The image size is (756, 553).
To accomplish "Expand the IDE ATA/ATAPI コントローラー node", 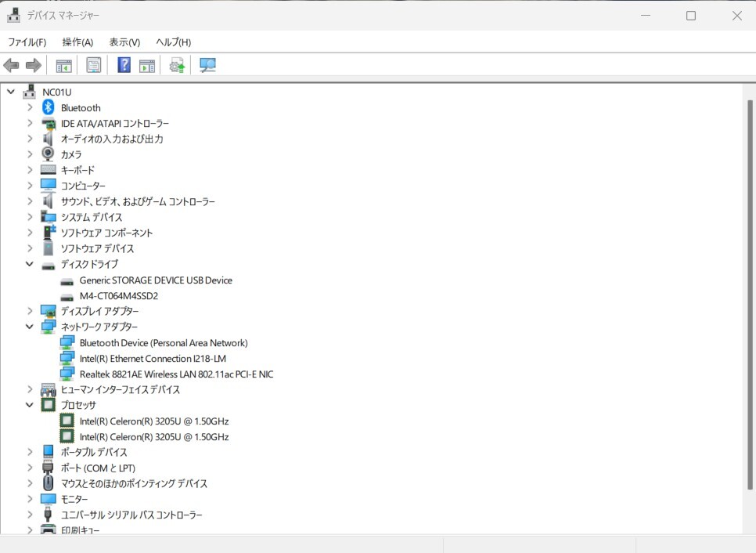I will [30, 123].
